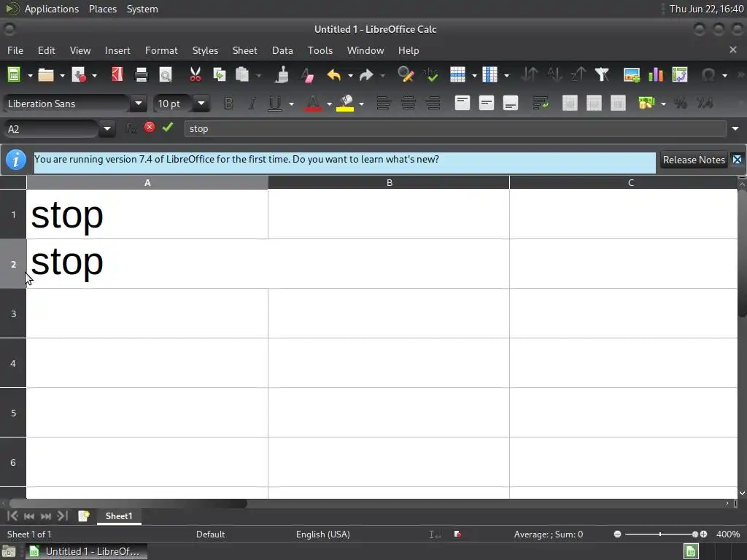Open Find & Replace
The image size is (747, 560).
click(406, 75)
